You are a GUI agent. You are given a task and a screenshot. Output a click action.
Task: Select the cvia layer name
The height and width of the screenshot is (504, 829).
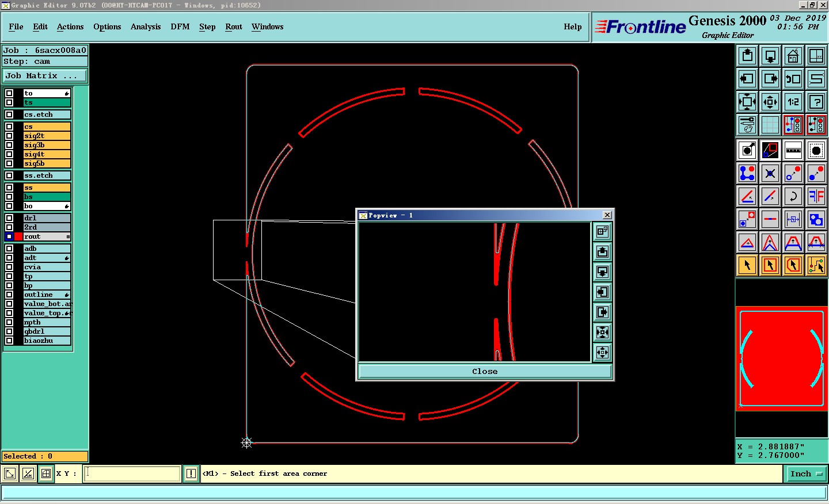click(47, 267)
